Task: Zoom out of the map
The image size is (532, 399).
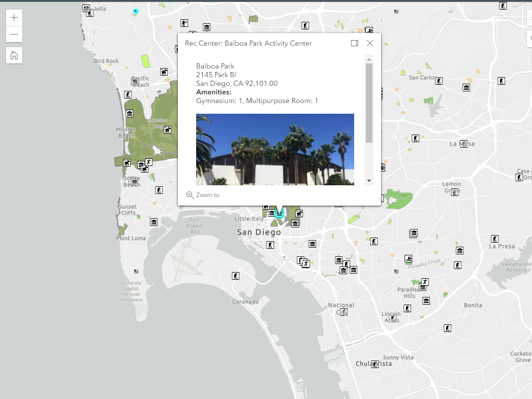Action: pyautogui.click(x=14, y=35)
